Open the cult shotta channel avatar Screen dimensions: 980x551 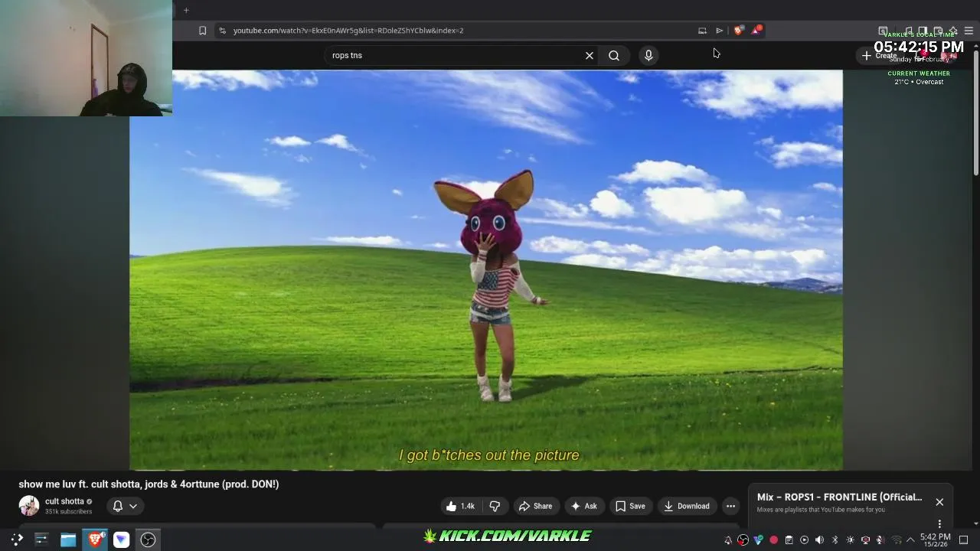point(29,506)
